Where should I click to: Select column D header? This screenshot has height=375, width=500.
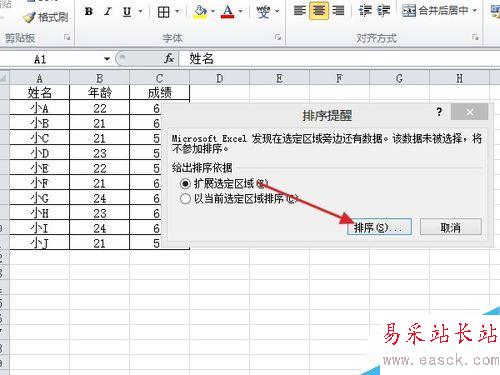click(219, 78)
